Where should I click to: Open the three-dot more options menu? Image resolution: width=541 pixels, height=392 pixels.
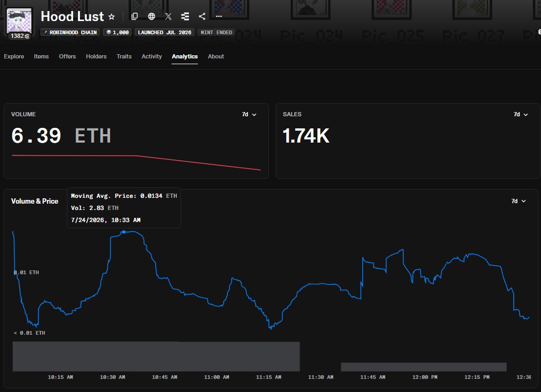219,16
